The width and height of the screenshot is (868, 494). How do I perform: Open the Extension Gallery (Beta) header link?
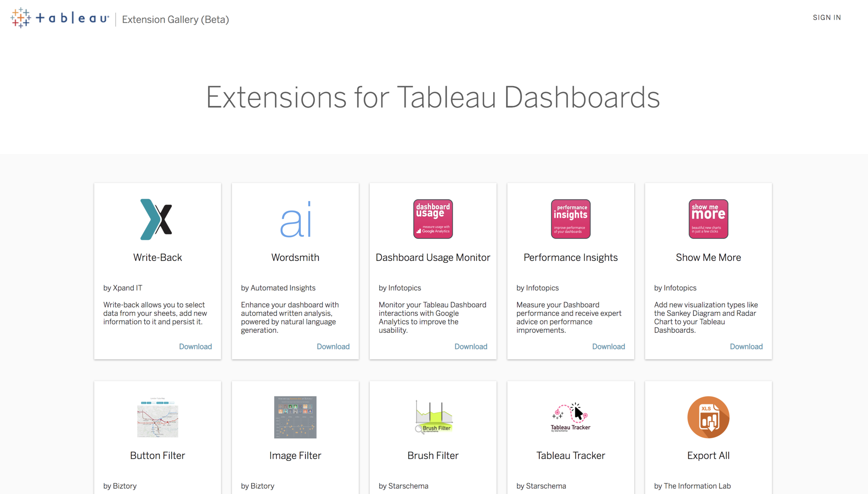point(175,19)
